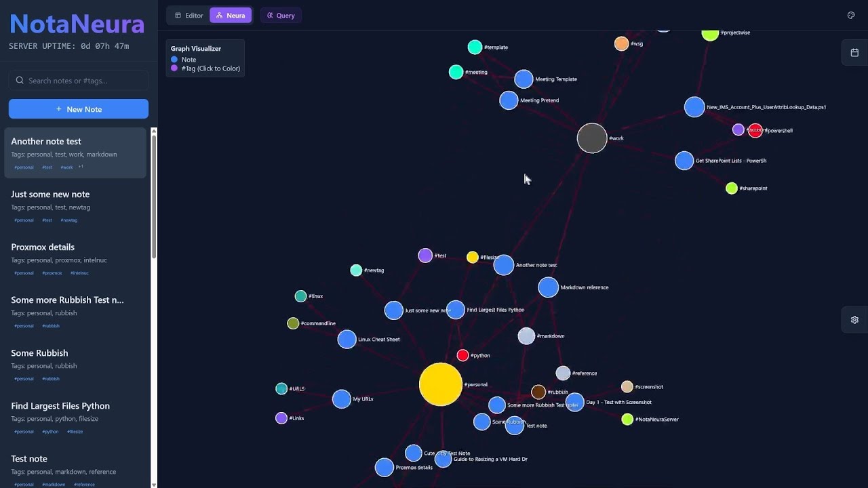Click the +1 more tags indicator
Image resolution: width=868 pixels, height=488 pixels.
coord(81,167)
